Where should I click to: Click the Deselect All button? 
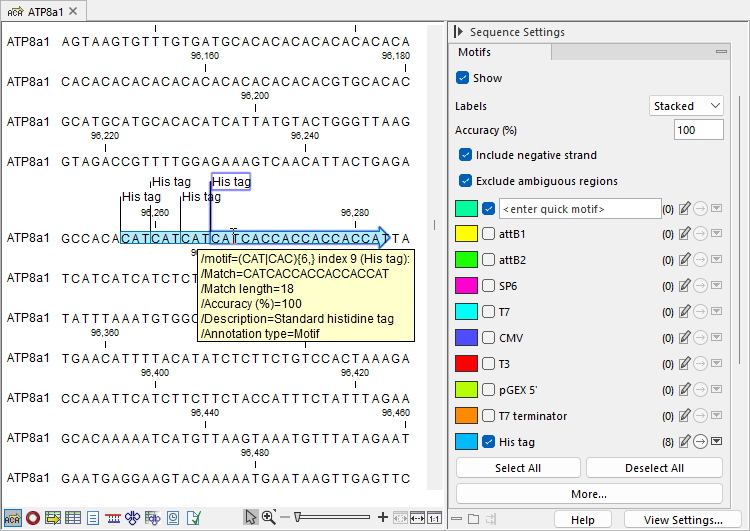pos(653,468)
